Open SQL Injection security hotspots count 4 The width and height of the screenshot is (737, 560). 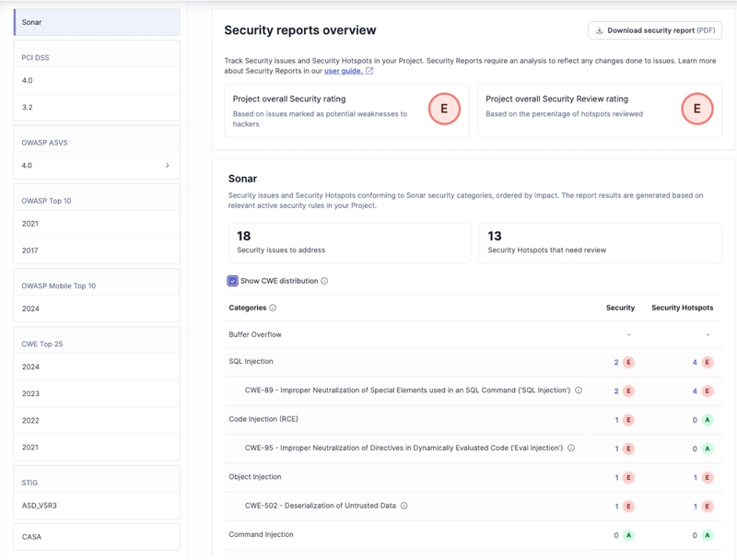tap(695, 362)
